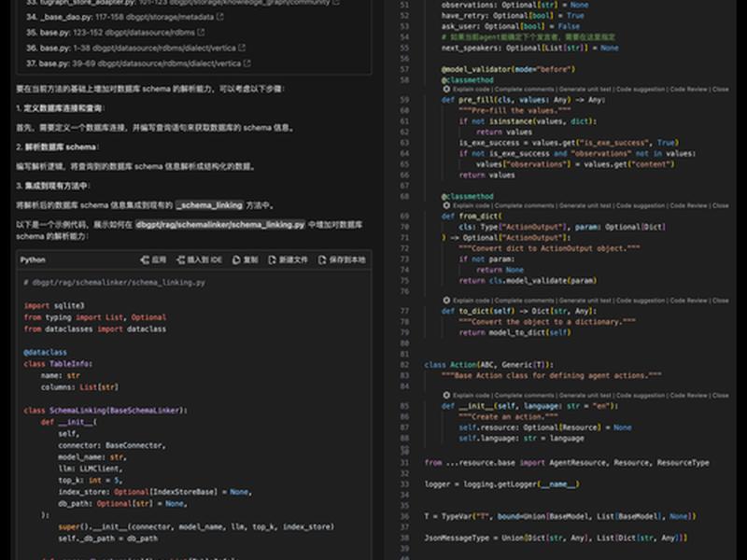Open external link icon for base.py 1-38 reference
Image resolution: width=747 pixels, height=560 pixels.
pyautogui.click(x=242, y=49)
